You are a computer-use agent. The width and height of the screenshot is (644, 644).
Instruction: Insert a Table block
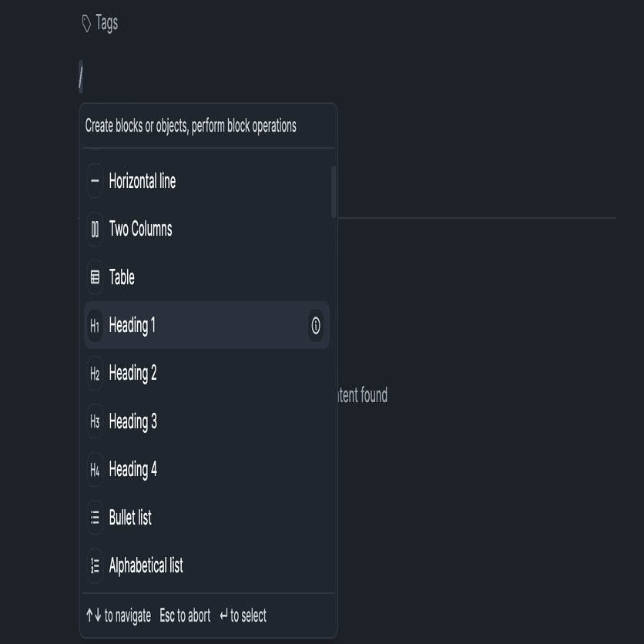point(122,277)
